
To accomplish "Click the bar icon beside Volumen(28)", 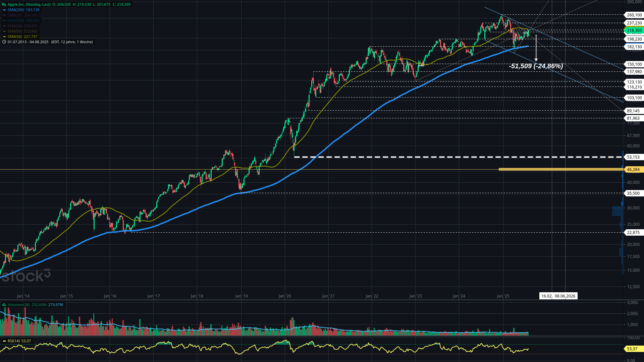I will coord(4,305).
